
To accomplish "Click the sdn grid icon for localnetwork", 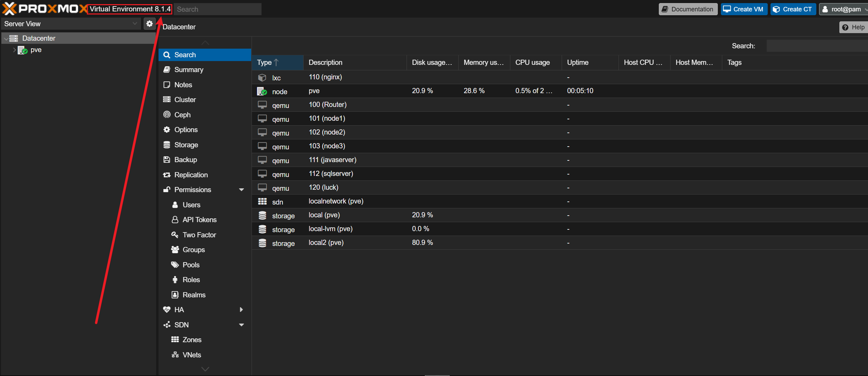I will pos(262,201).
